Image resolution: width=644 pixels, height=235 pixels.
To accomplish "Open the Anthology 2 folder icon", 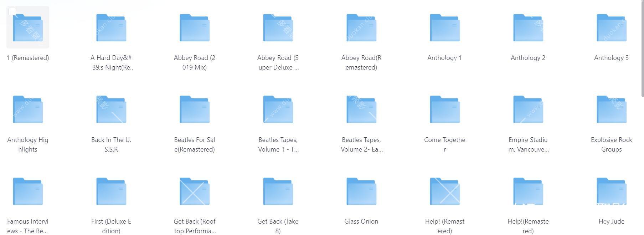I will point(528,27).
